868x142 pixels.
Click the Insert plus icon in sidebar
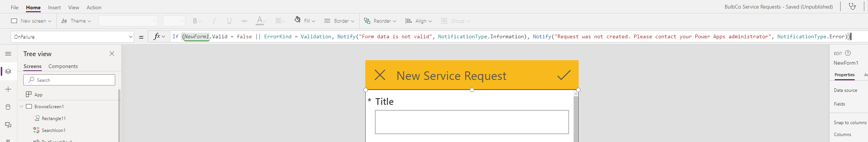[8, 89]
